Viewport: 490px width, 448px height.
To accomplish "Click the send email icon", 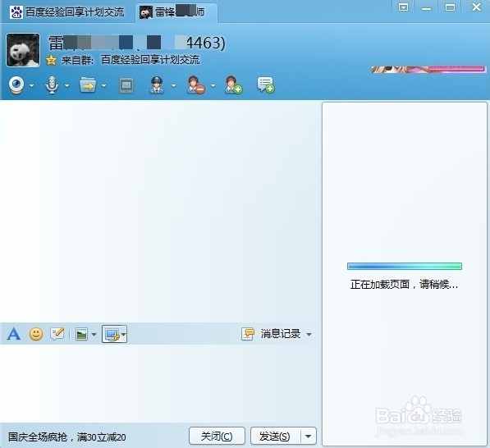I will click(x=126, y=85).
